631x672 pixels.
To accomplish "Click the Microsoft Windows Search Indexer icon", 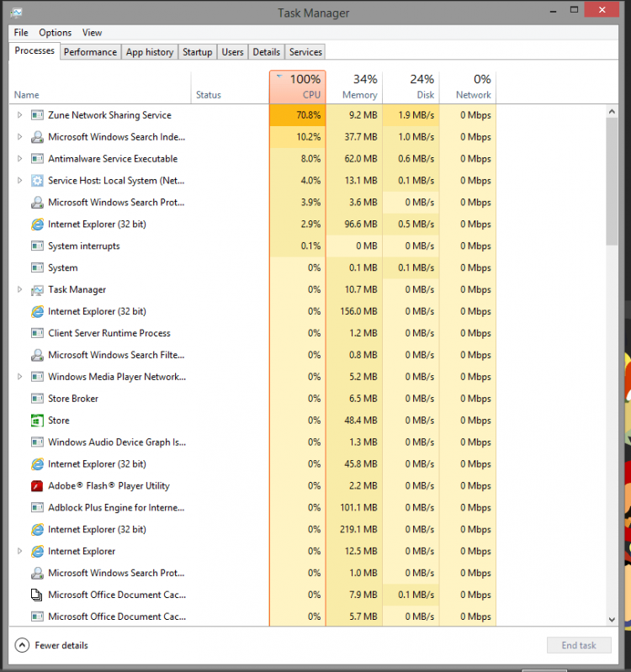I will coord(37,137).
